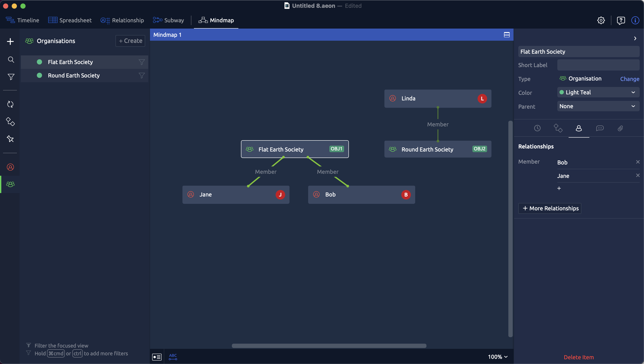Screen dimensions: 644x364
Task: Select Round Earth Society in Organisations list
Action: click(84, 76)
